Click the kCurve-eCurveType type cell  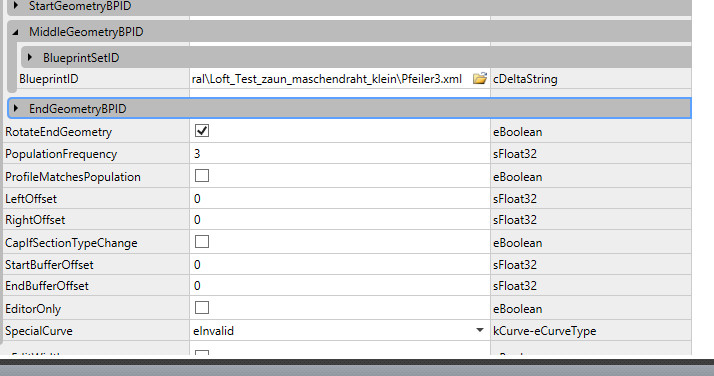pyautogui.click(x=591, y=330)
